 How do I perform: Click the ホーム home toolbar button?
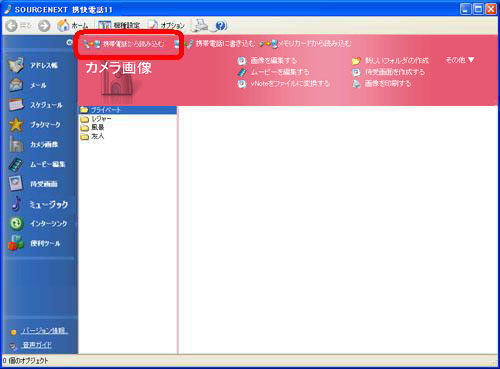coord(73,25)
